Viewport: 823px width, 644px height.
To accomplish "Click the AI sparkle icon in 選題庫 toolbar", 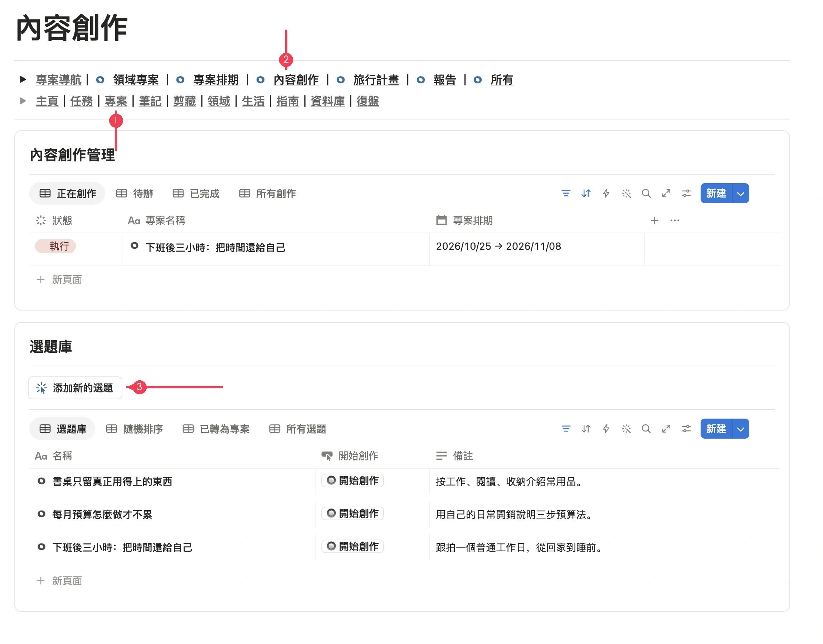I will pos(626,429).
